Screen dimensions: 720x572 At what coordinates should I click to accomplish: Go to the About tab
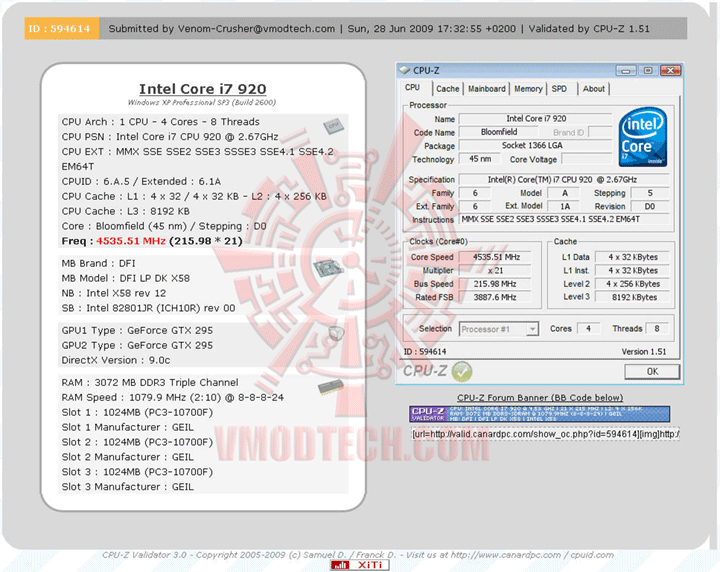tap(594, 89)
